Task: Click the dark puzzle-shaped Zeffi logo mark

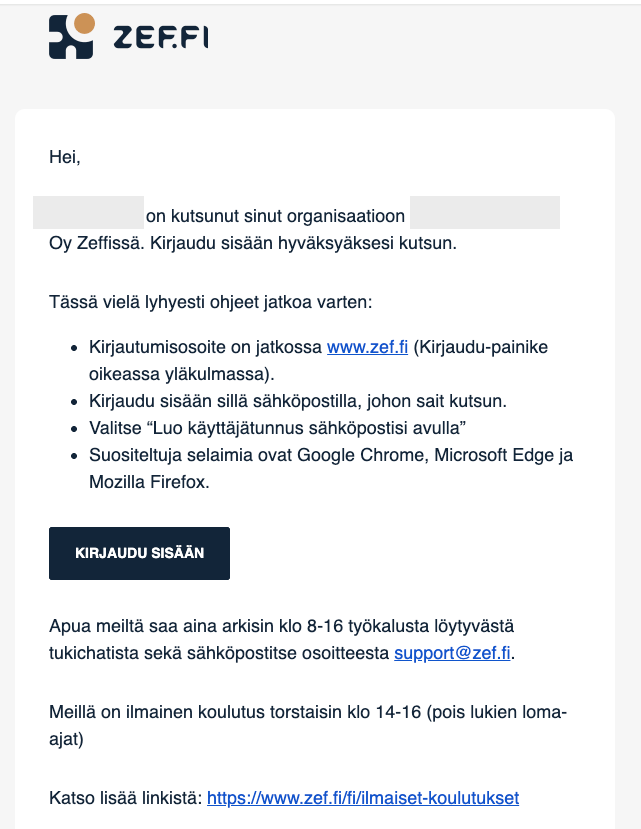Action: coord(70,37)
